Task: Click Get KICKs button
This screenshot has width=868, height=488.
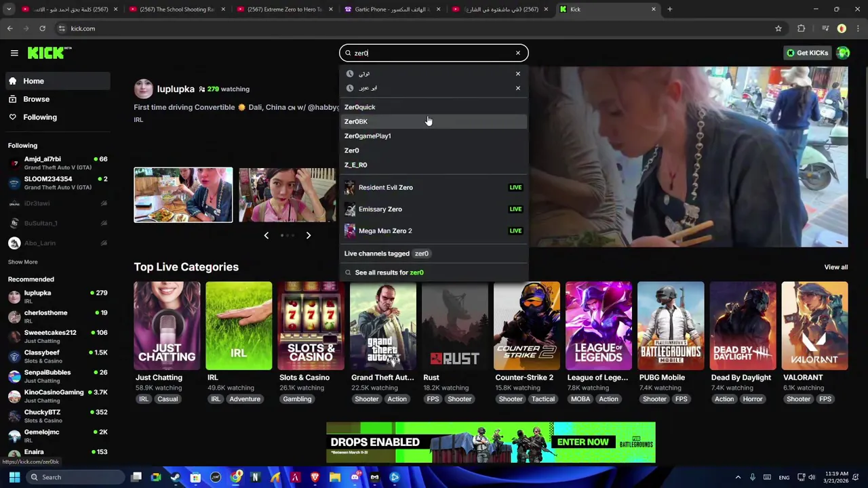Action: [807, 53]
